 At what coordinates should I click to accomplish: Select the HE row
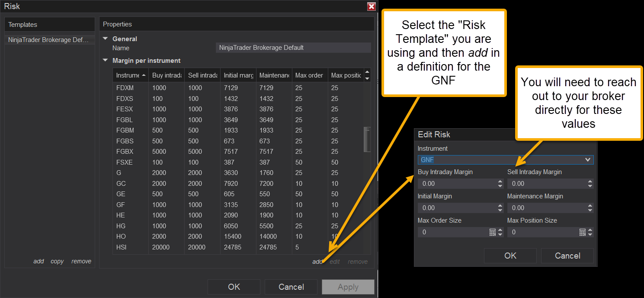pyautogui.click(x=238, y=215)
